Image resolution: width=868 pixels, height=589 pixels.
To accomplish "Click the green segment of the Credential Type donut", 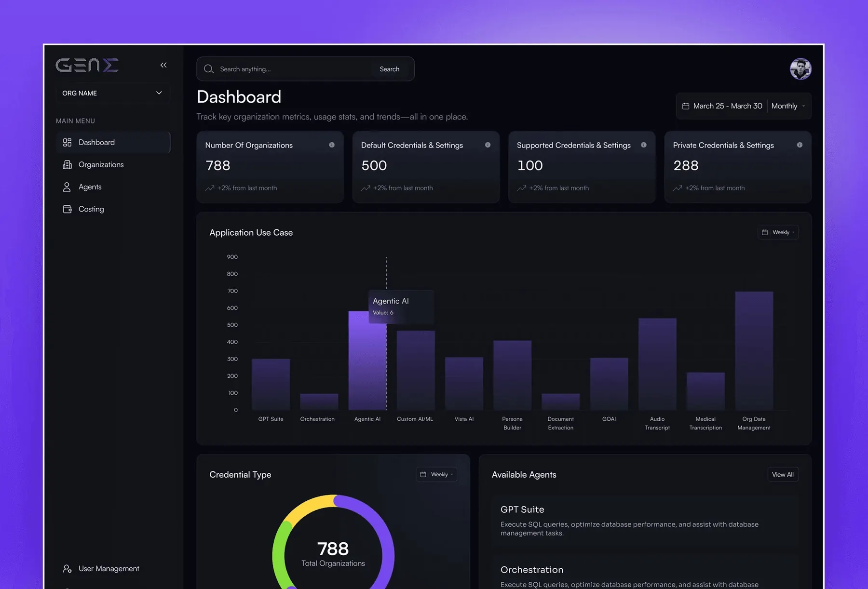I will tap(279, 554).
